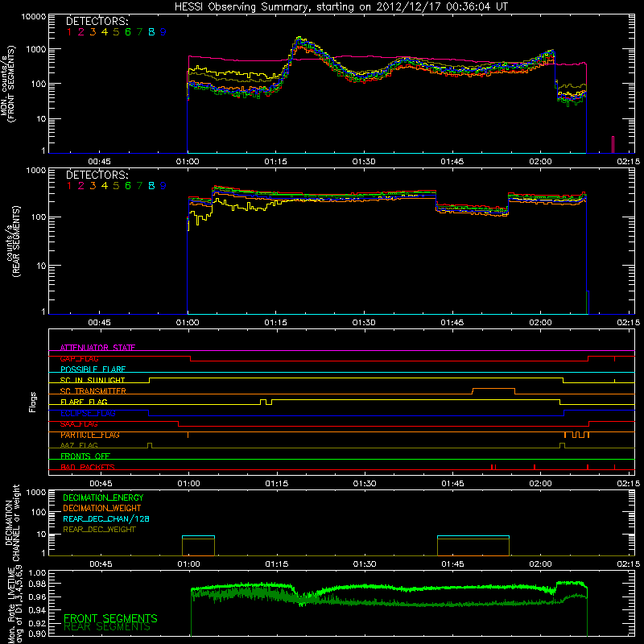Click the REAR_DEC_WEIGHT legend entry

99,530
